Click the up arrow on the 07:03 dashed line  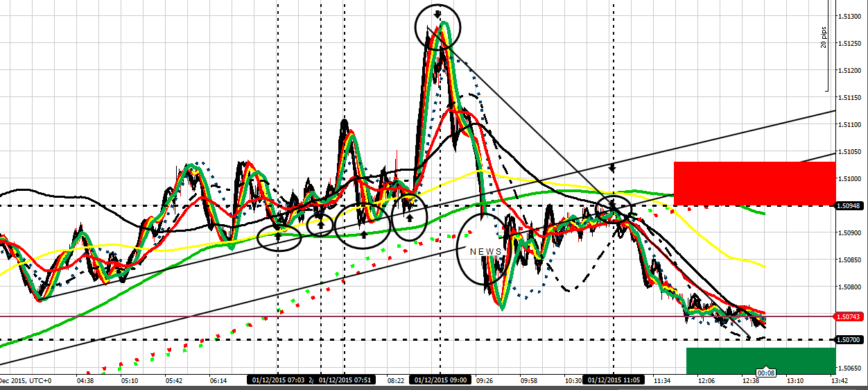278,236
